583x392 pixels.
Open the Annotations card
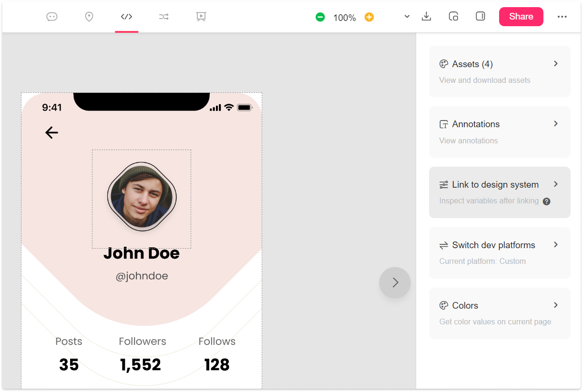point(500,132)
